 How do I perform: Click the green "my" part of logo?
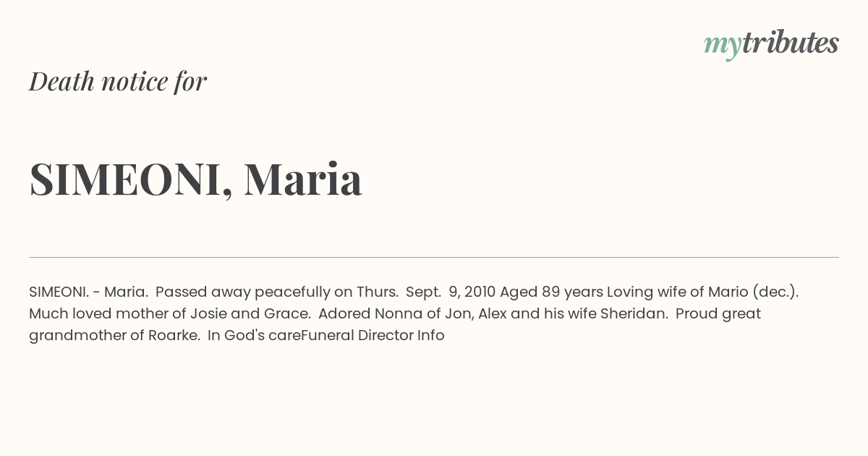coord(722,45)
